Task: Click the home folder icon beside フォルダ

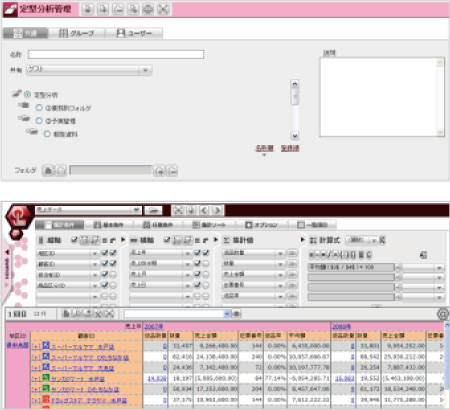Action: point(48,171)
